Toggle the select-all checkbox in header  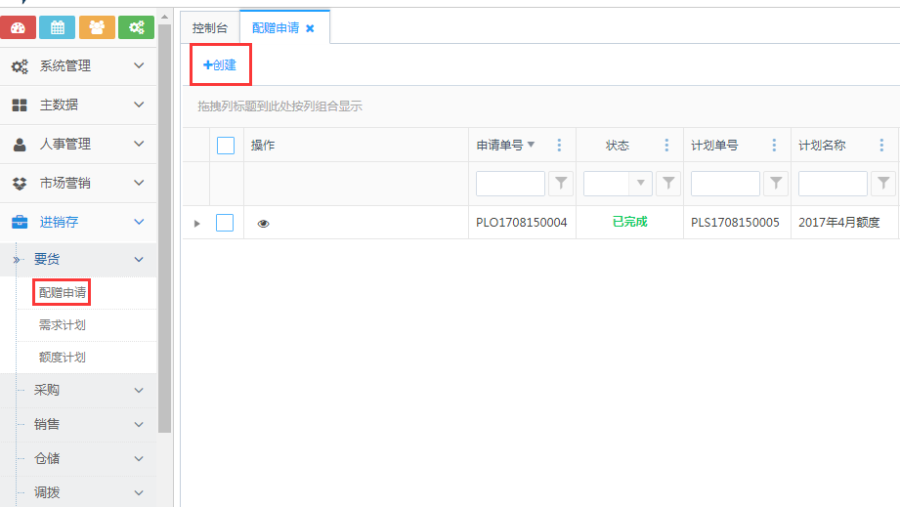(x=226, y=145)
